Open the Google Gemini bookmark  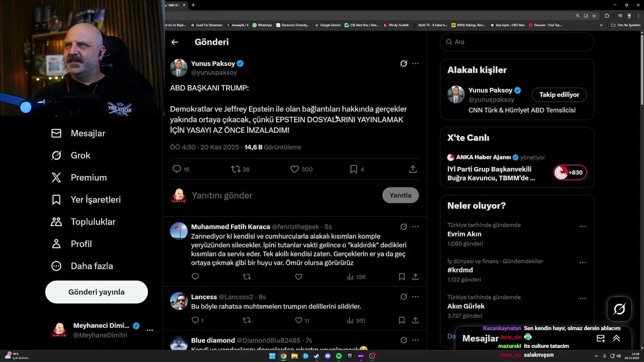click(328, 25)
